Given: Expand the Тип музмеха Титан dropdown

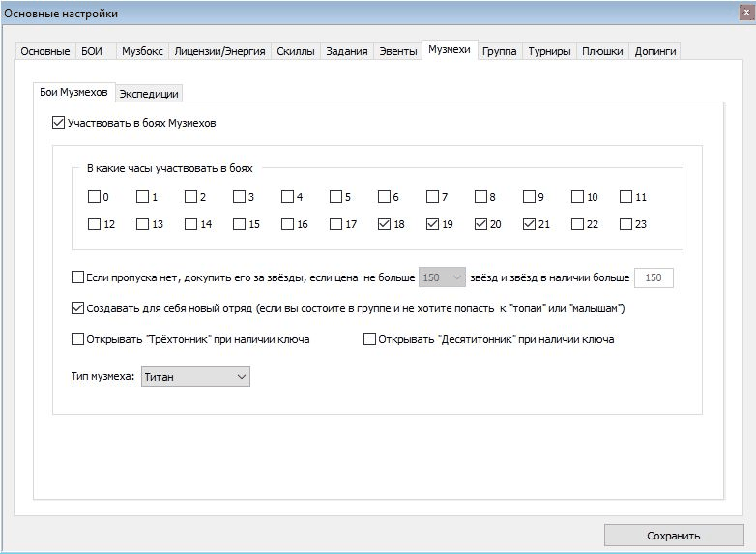Looking at the screenshot, I should click(x=195, y=376).
